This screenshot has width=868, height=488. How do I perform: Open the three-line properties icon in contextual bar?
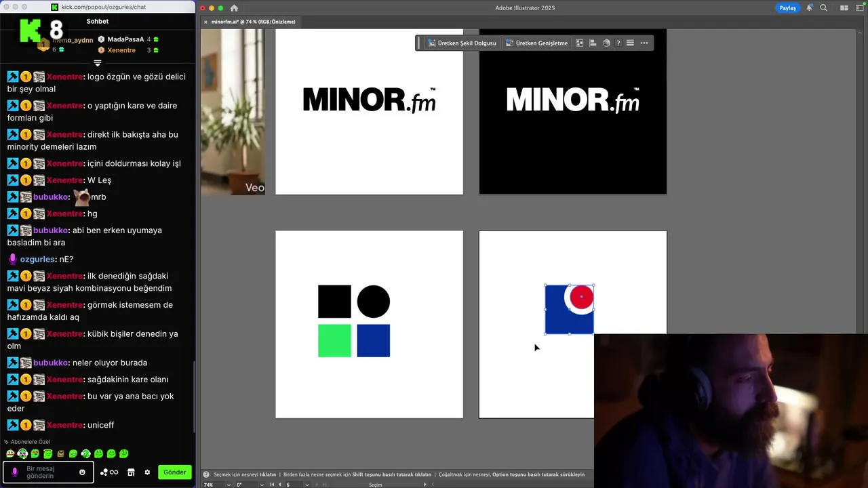click(630, 43)
